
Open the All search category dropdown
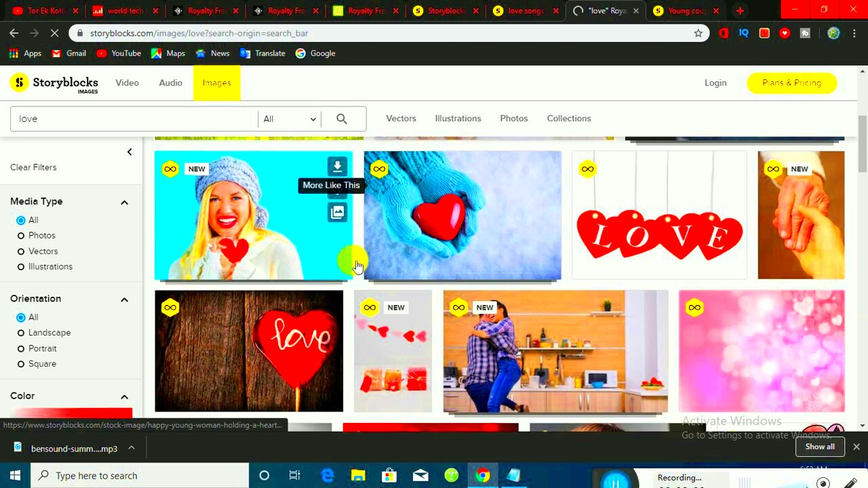[x=290, y=119]
